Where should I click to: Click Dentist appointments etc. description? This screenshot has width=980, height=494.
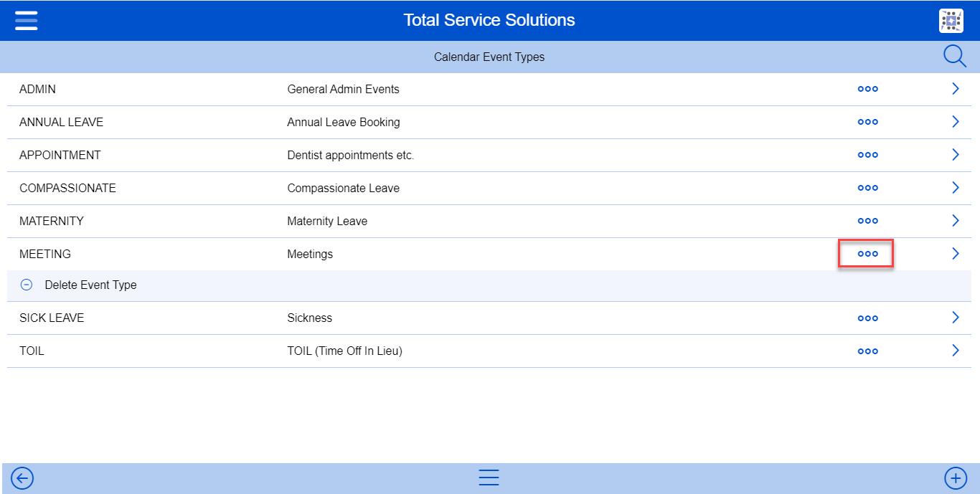[351, 156]
